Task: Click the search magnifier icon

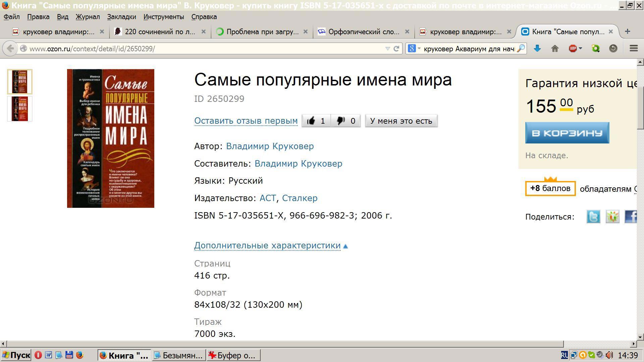Action: 521,49
